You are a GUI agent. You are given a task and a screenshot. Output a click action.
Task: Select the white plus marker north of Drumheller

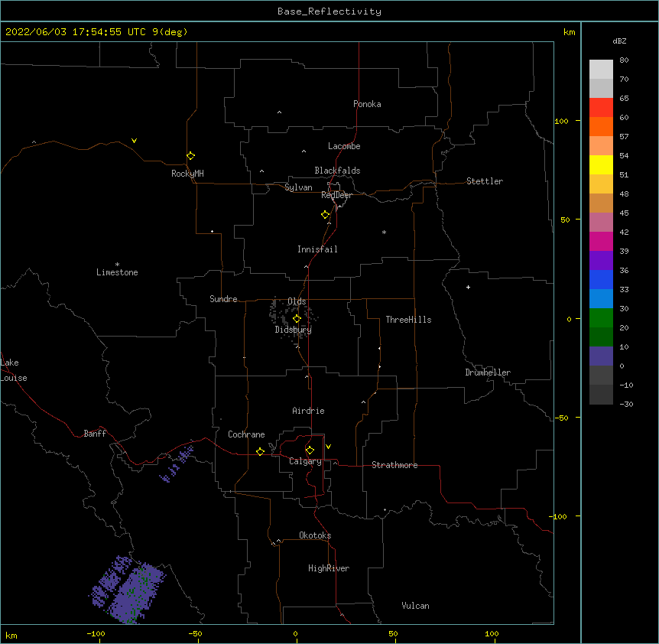tap(468, 287)
